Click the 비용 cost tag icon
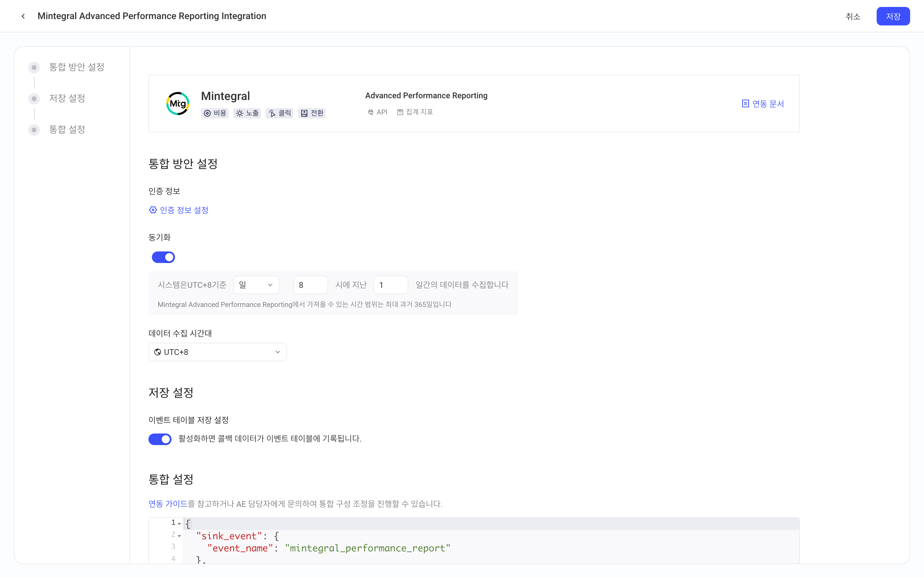The height and width of the screenshot is (578, 924). (x=207, y=113)
